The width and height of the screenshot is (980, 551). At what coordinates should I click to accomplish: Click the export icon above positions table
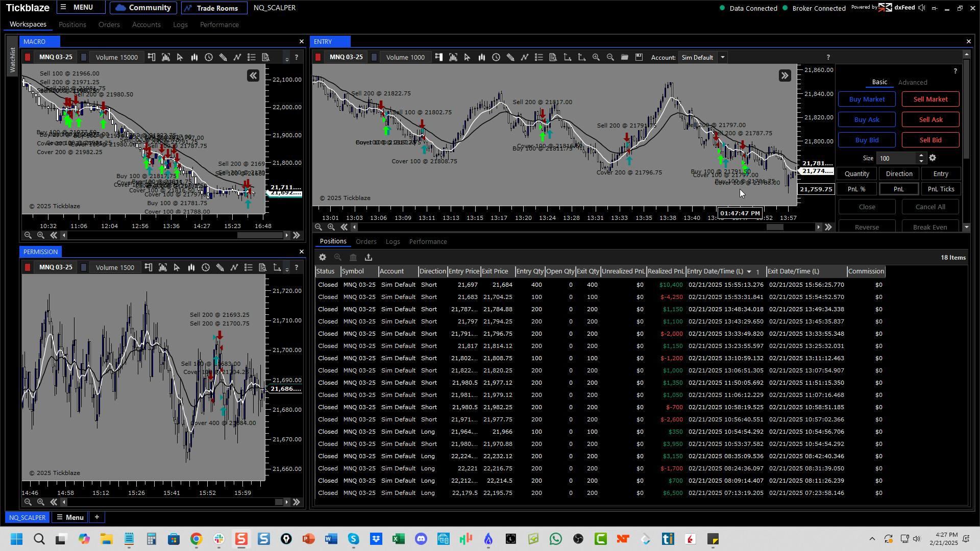[x=369, y=258]
